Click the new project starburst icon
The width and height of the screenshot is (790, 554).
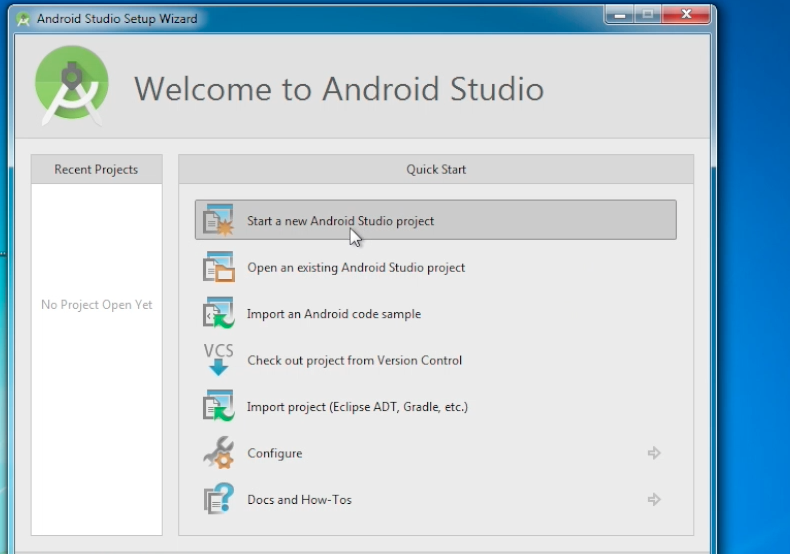(x=218, y=220)
